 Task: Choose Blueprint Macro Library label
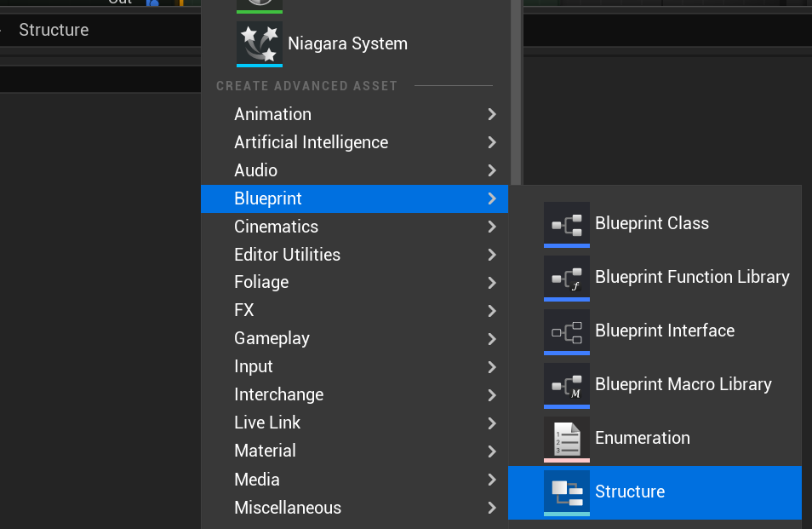tap(683, 384)
